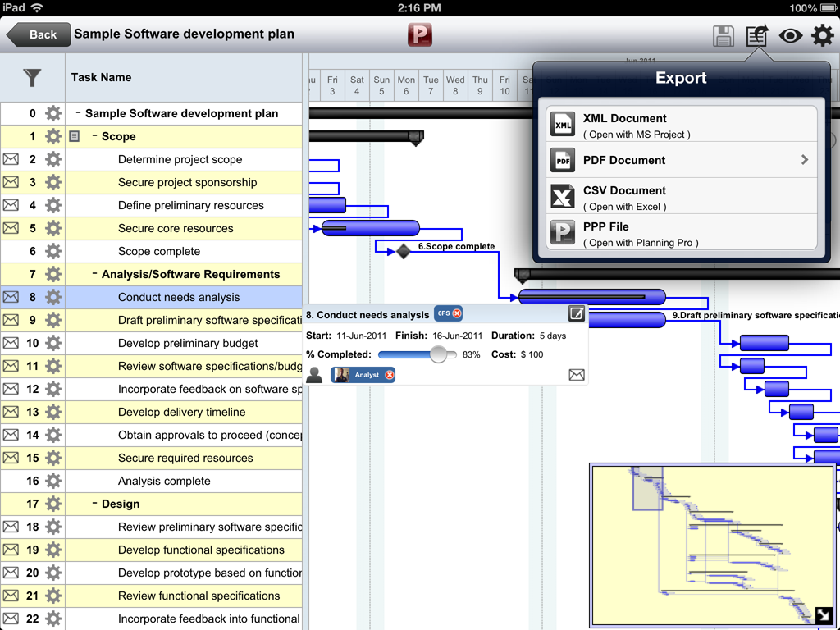Select the Conduct needs analysis Gantt bar
Viewport: 840px width, 630px height.
(592, 296)
